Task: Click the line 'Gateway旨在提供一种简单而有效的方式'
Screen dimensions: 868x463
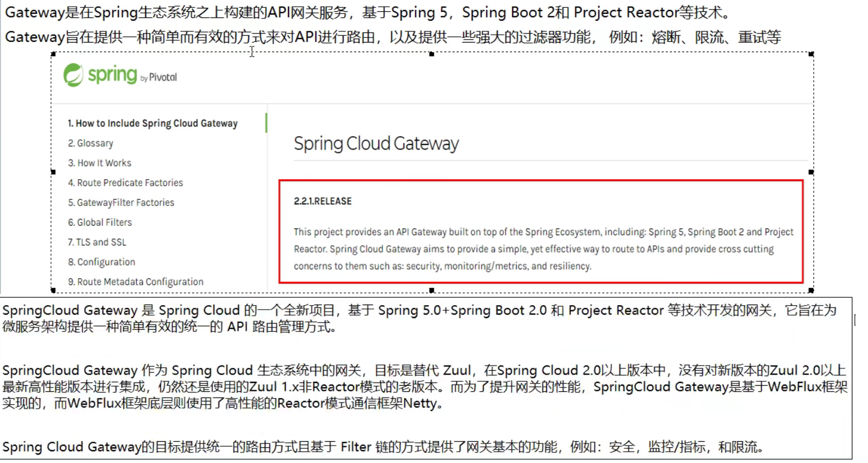Action: tap(393, 37)
